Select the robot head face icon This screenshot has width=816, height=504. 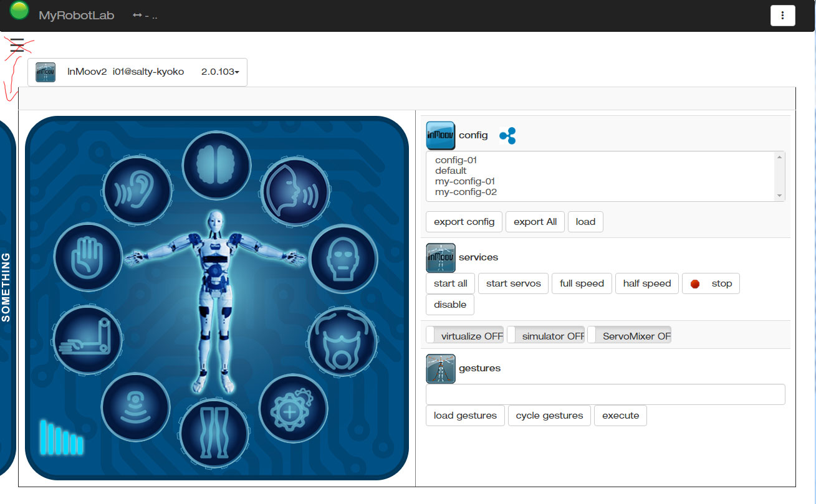(x=343, y=258)
